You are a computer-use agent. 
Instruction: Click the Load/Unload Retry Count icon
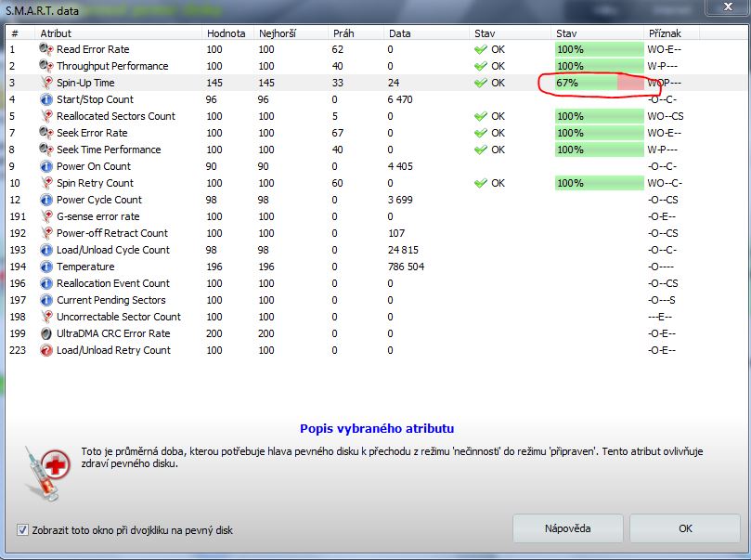coord(46,350)
